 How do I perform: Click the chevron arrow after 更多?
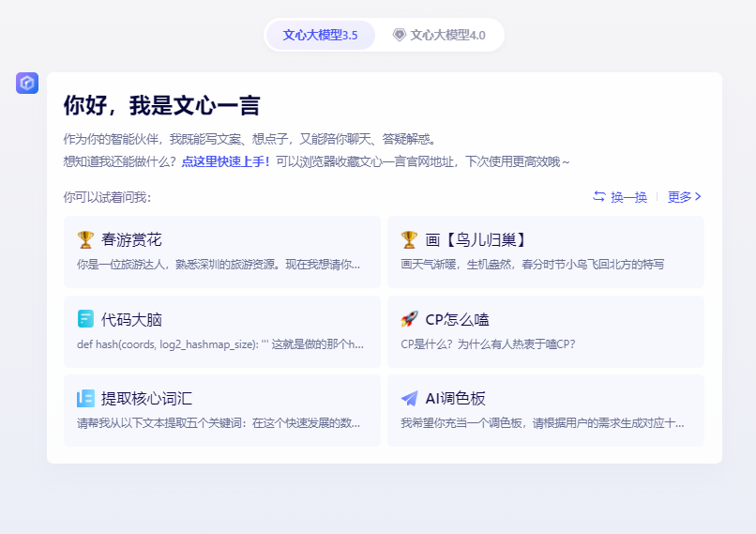coord(698,197)
